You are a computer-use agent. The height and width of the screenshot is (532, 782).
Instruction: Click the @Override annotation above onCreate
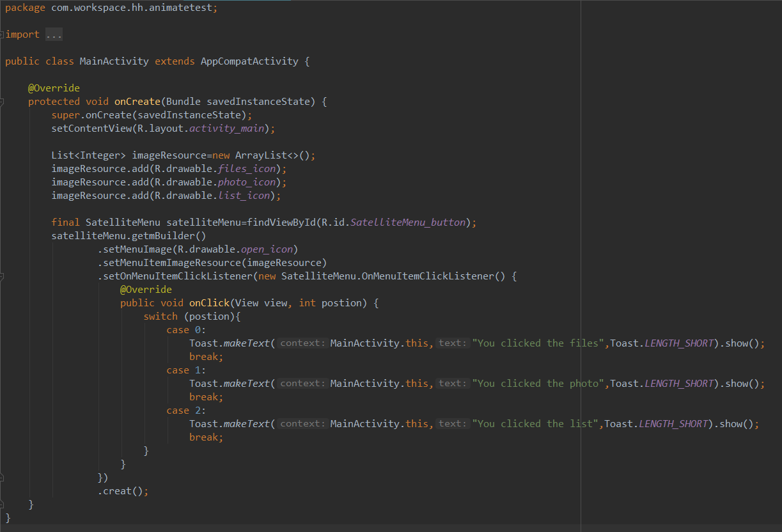coord(54,88)
